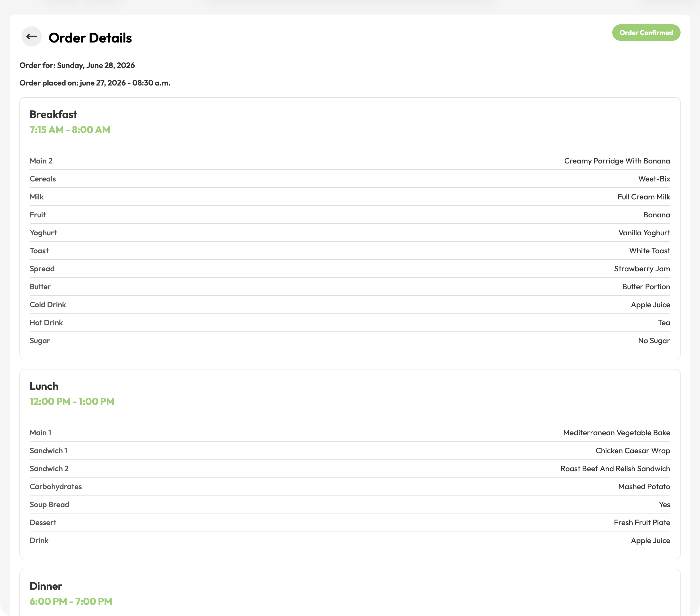Click the 'Main 1' lunch label
The height and width of the screenshot is (616, 700).
point(40,433)
